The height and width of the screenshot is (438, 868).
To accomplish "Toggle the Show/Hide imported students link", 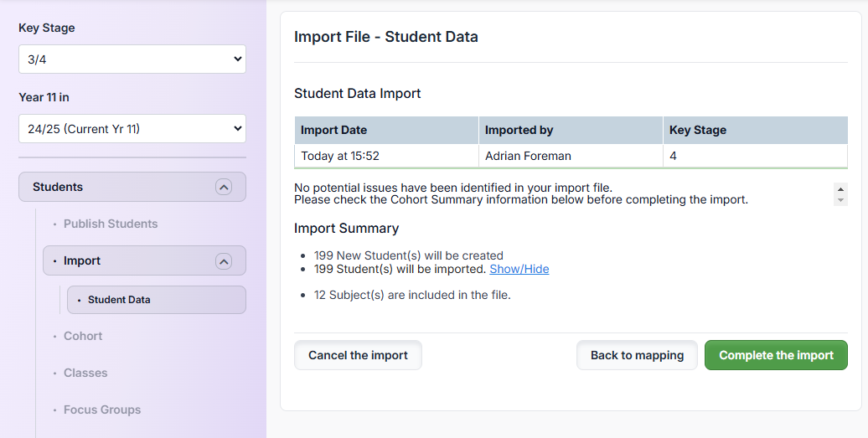I will (x=519, y=269).
